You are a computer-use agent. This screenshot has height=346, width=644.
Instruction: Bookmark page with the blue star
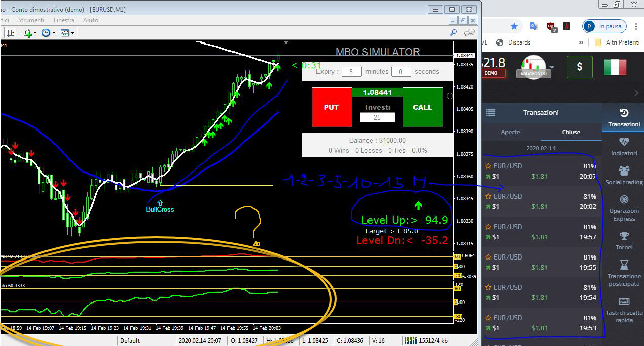(514, 26)
